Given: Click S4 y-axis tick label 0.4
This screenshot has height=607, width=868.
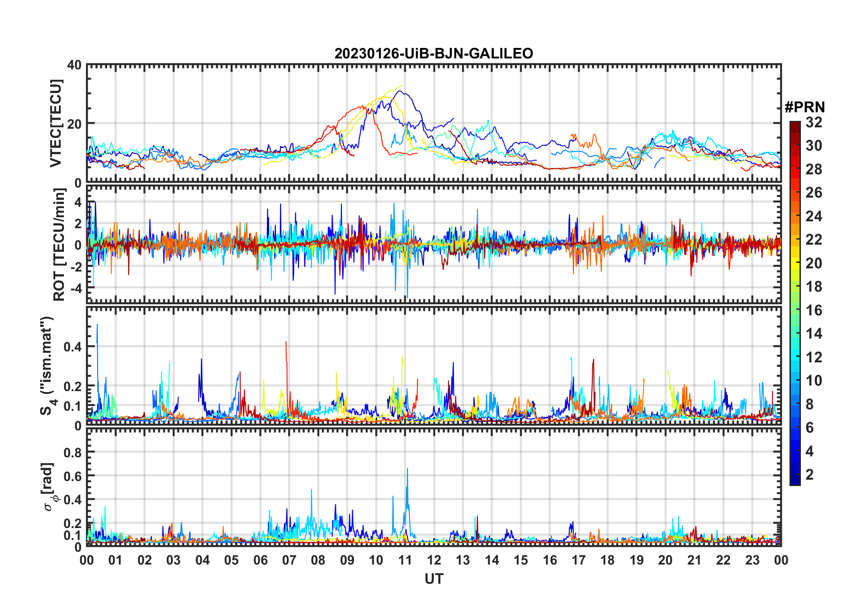Looking at the screenshot, I should 73,347.
